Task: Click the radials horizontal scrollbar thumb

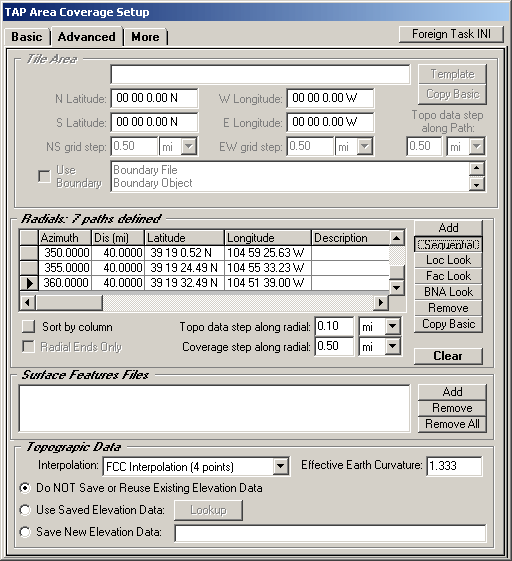Action: 69,303
